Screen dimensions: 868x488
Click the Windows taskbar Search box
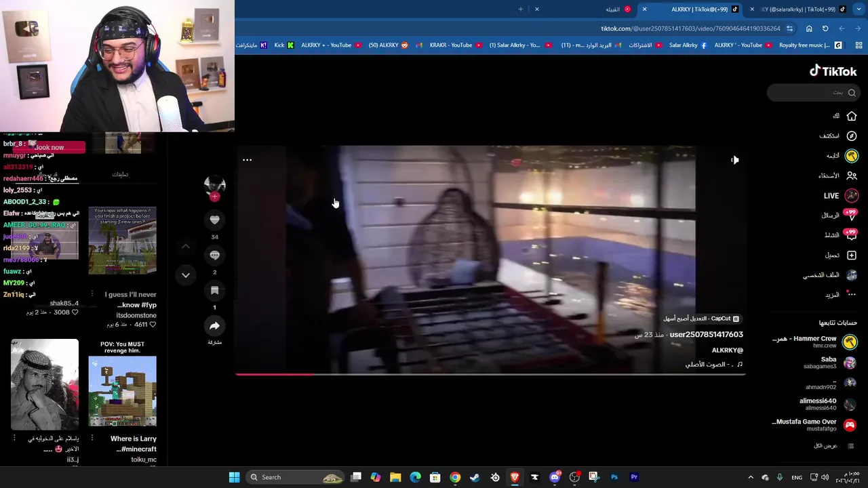(x=296, y=477)
